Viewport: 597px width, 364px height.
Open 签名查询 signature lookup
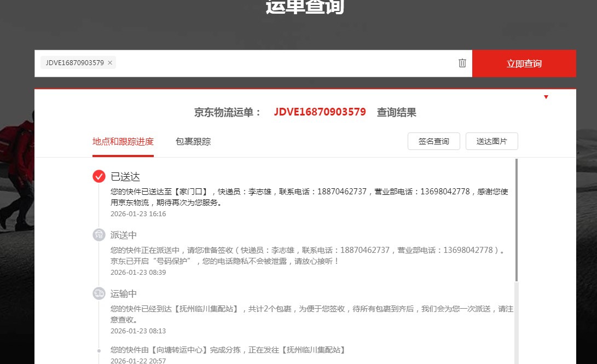(433, 141)
